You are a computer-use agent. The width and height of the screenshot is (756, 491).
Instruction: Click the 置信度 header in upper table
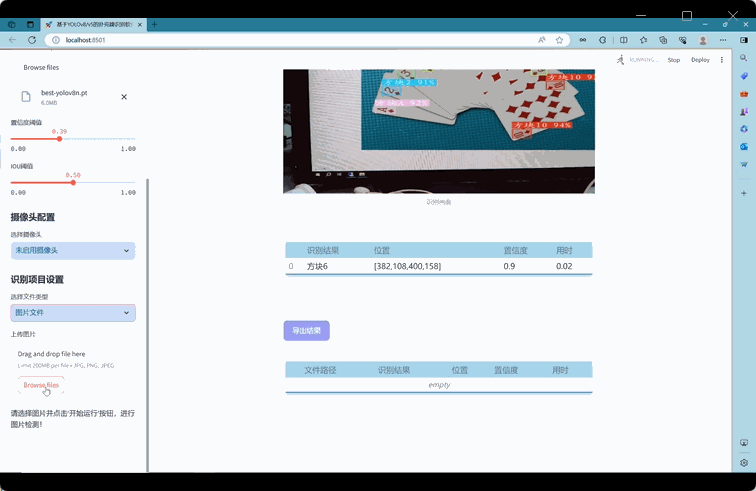[x=515, y=250]
